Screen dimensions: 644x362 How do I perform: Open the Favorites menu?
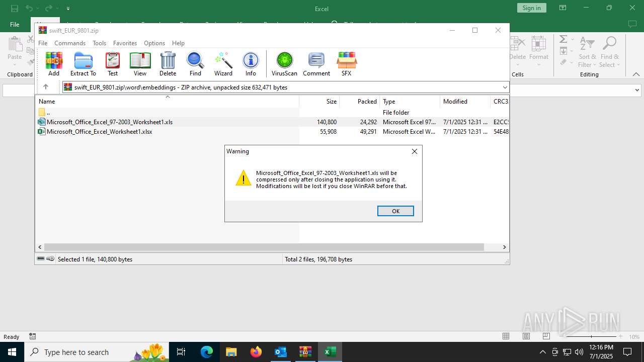pos(125,43)
